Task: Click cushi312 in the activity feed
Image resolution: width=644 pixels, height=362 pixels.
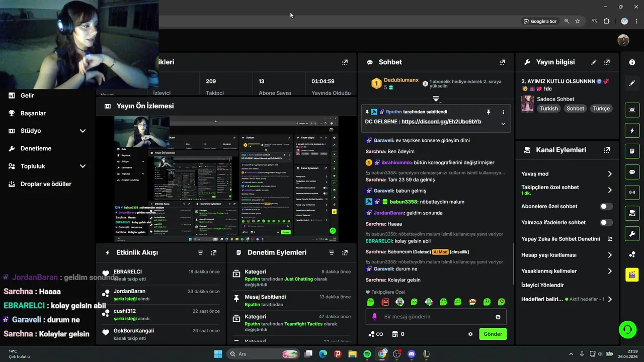Action: click(125, 311)
